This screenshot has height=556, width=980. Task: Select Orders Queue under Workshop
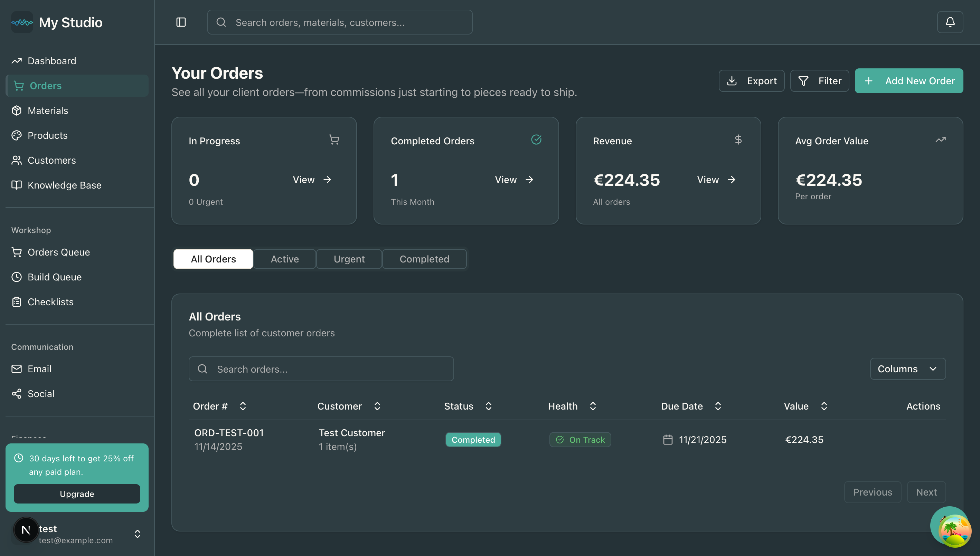pyautogui.click(x=59, y=252)
